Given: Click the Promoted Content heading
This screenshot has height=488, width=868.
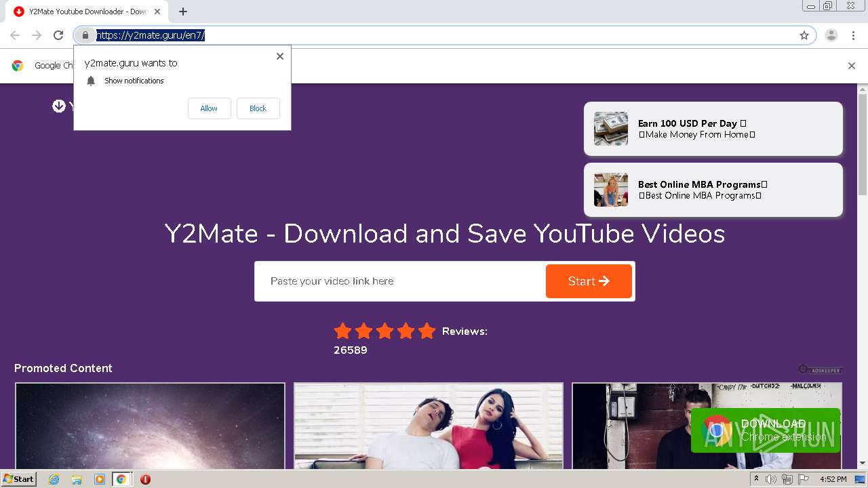Looking at the screenshot, I should (63, 368).
